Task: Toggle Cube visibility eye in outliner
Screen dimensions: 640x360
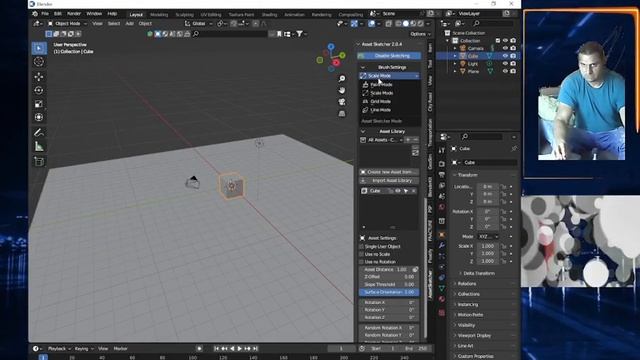Action: coord(505,56)
